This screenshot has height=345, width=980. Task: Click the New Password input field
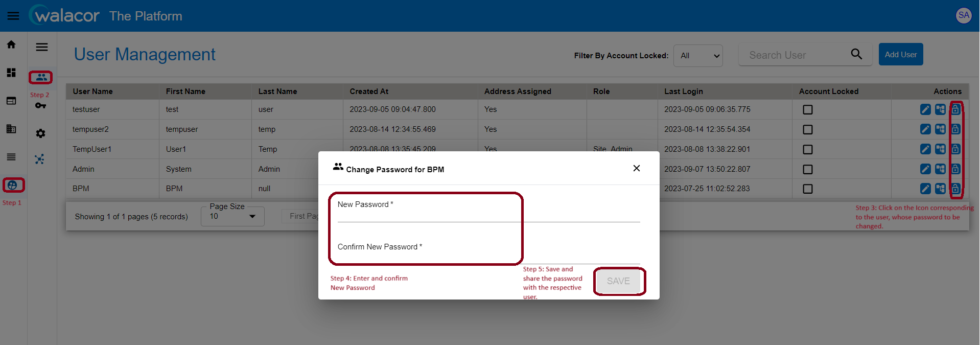click(488, 211)
